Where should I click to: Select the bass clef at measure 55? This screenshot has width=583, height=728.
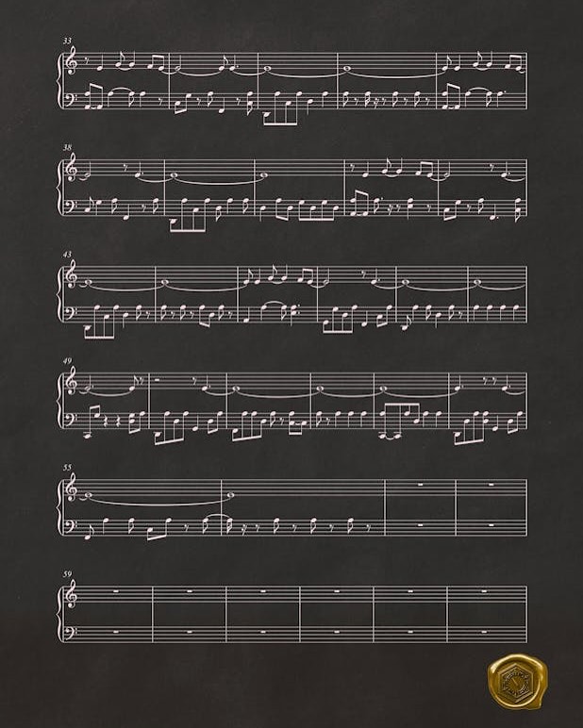point(72,524)
